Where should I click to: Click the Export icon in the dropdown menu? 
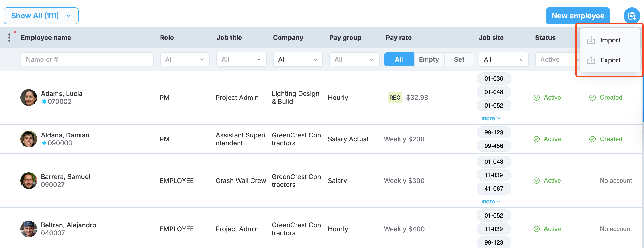(591, 60)
